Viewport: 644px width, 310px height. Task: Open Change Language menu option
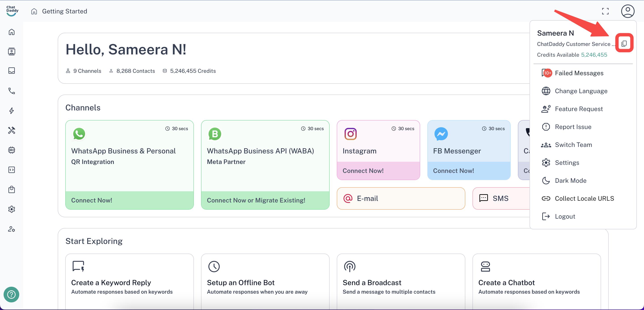tap(581, 91)
